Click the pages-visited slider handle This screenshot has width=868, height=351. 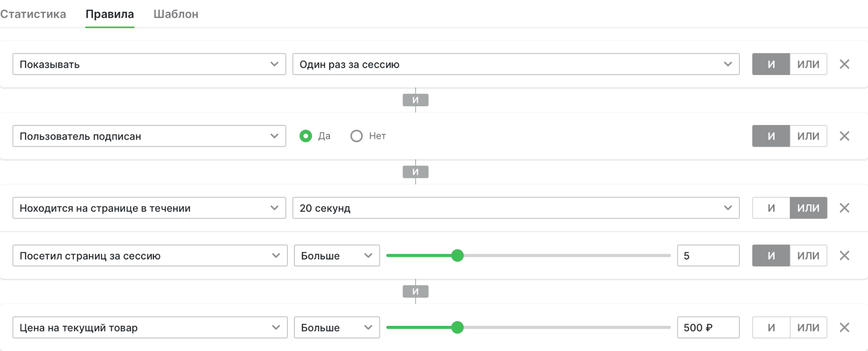point(457,256)
